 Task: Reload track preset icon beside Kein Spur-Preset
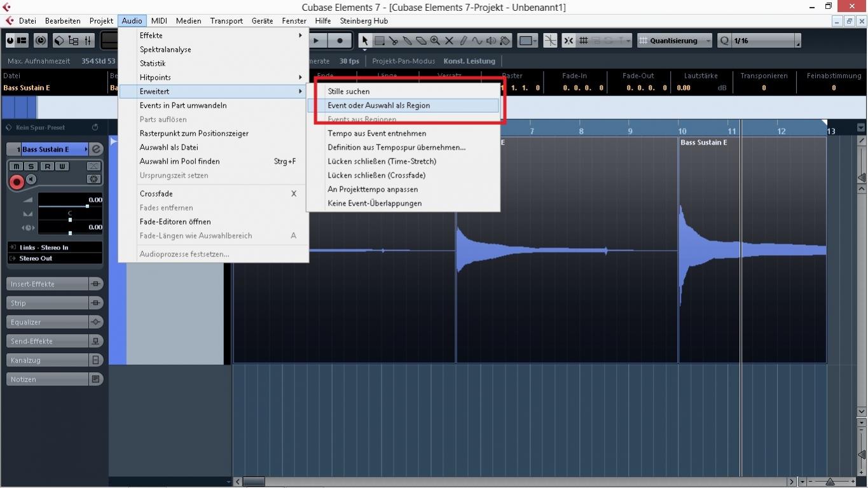[95, 127]
